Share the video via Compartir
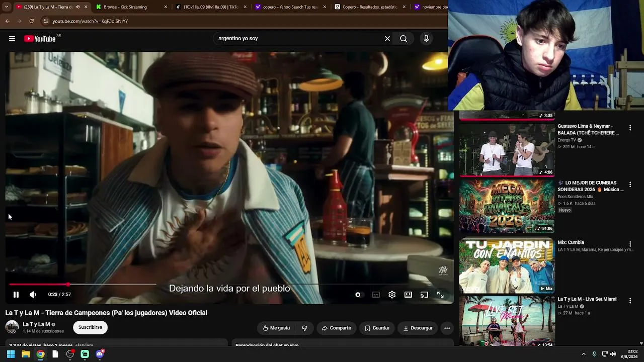644x362 pixels. click(x=337, y=328)
